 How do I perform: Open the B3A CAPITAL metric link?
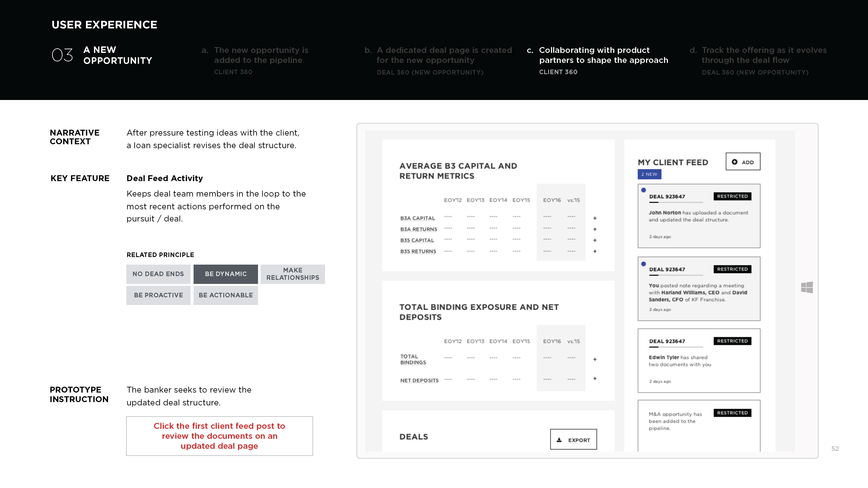coord(418,218)
